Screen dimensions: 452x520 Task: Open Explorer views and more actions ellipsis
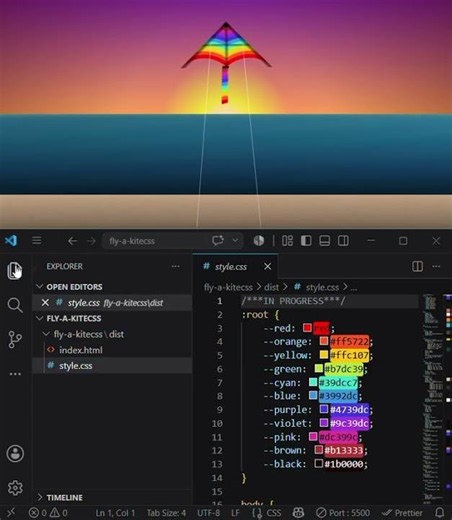(176, 266)
